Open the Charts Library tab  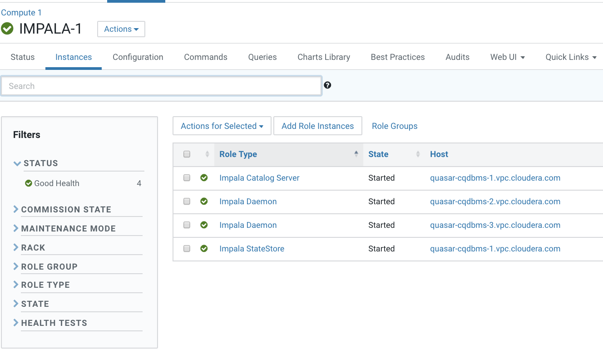pos(323,57)
